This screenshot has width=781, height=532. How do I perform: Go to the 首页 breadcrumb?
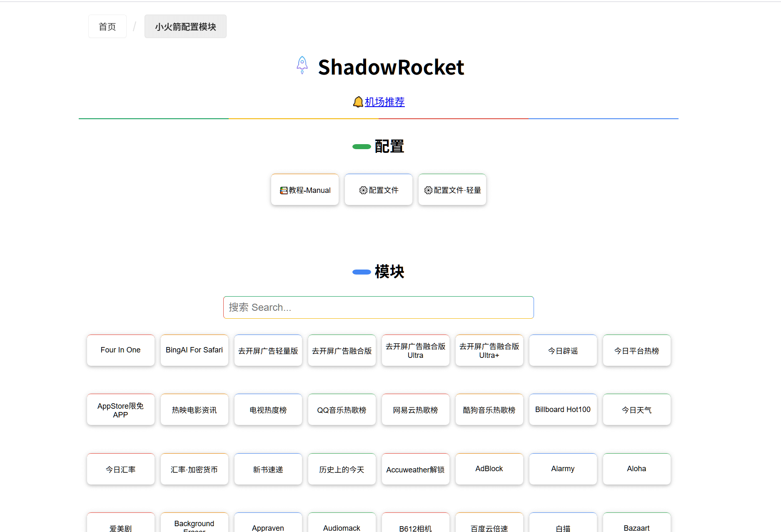[x=107, y=27]
